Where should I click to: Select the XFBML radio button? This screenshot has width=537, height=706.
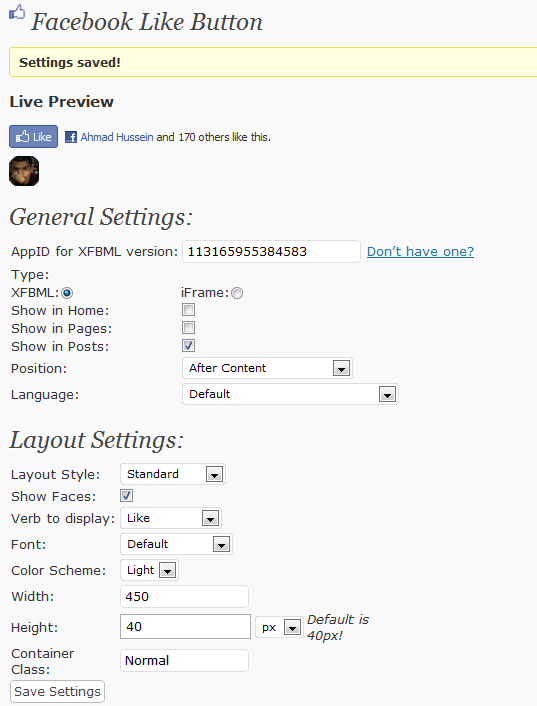coord(67,293)
